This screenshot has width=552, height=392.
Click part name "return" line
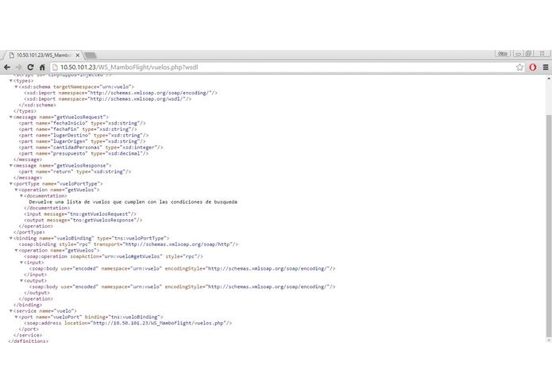click(x=75, y=172)
